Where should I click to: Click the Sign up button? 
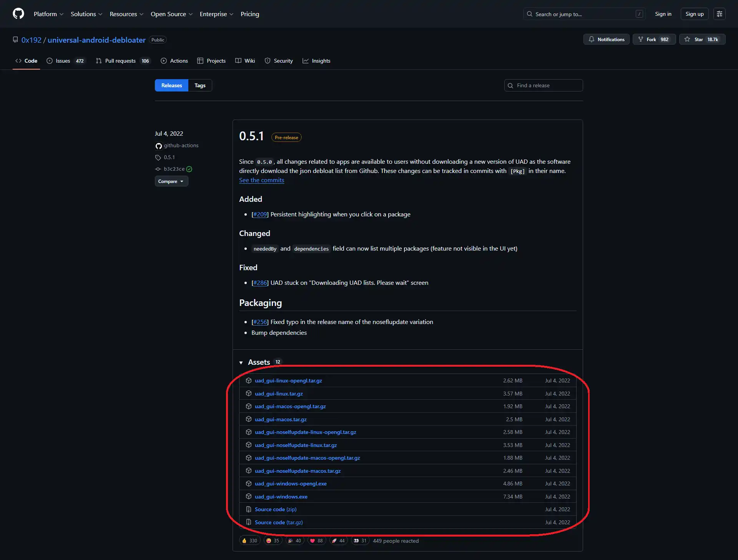coord(694,14)
